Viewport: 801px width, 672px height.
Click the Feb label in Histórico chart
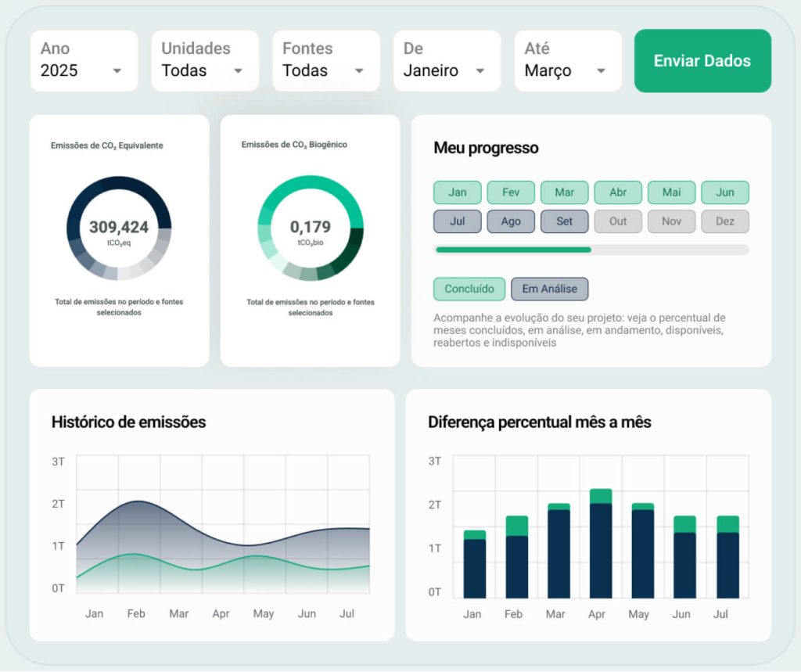[136, 613]
